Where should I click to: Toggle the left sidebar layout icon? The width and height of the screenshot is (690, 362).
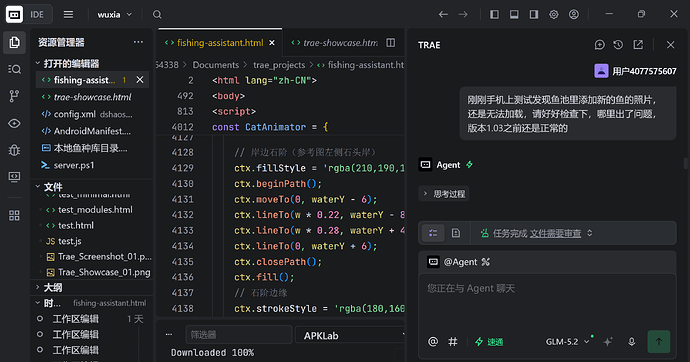click(x=494, y=15)
